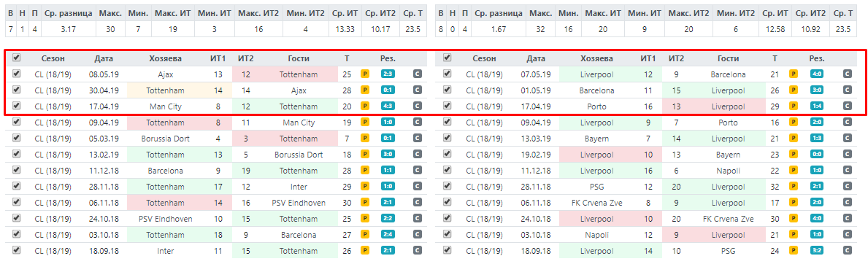The height and width of the screenshot is (264, 868).
Task: Open the 4:0 result badge for Liverpool–Barcelona
Action: 816,74
